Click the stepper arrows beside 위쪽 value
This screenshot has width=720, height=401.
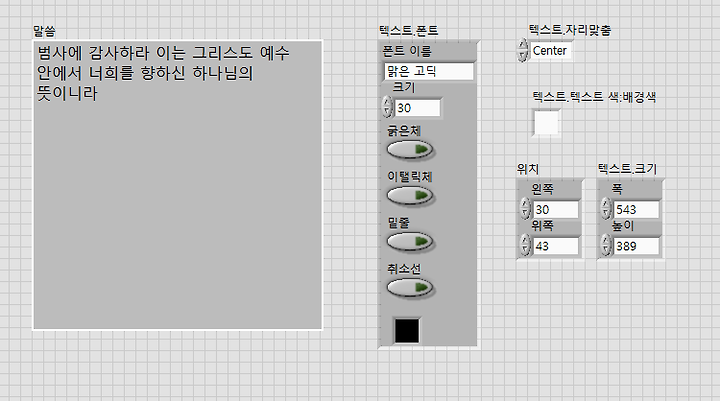pyautogui.click(x=525, y=245)
